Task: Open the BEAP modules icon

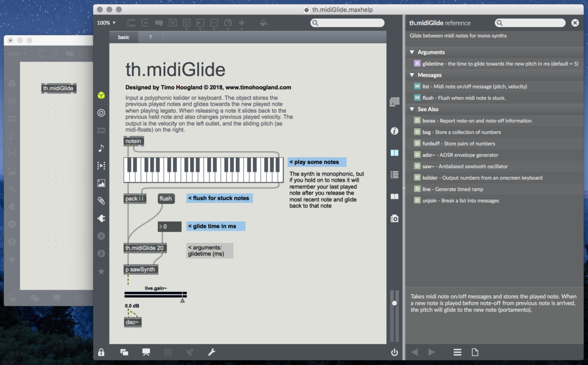Action: pyautogui.click(x=101, y=254)
